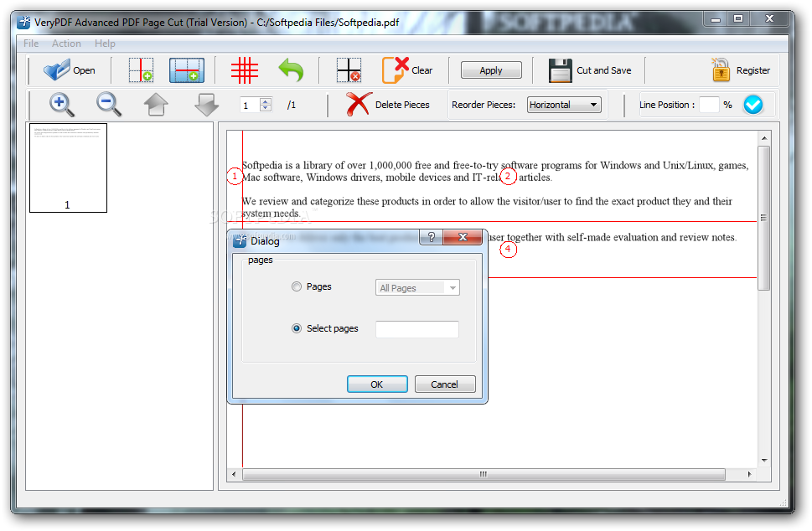Go to next page with down arrow
The height and width of the screenshot is (531, 812).
[x=207, y=105]
